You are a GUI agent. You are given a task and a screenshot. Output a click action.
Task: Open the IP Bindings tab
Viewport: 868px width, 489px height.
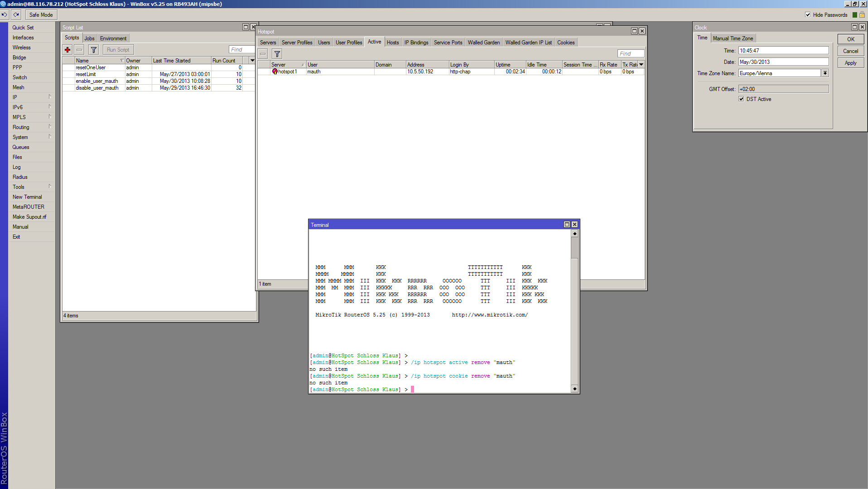416,43
